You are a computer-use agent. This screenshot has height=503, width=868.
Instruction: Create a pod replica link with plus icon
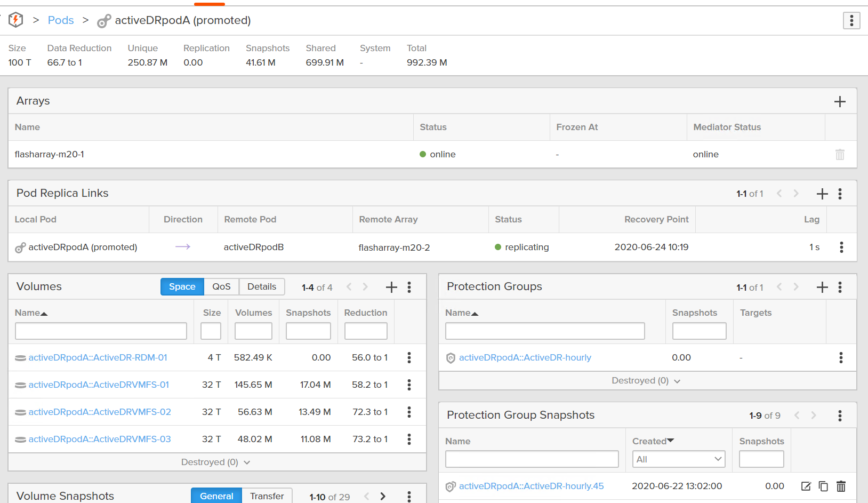(x=822, y=194)
